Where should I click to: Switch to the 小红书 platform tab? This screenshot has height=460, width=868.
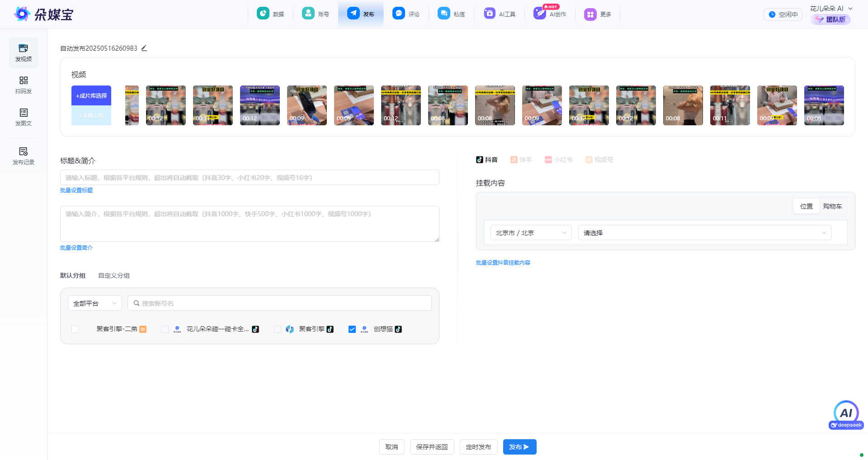pyautogui.click(x=559, y=159)
